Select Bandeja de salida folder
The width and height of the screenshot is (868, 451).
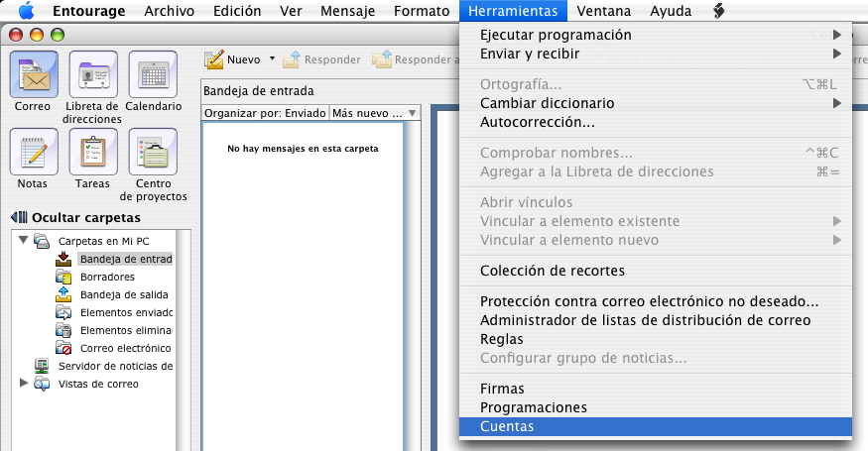pos(123,294)
